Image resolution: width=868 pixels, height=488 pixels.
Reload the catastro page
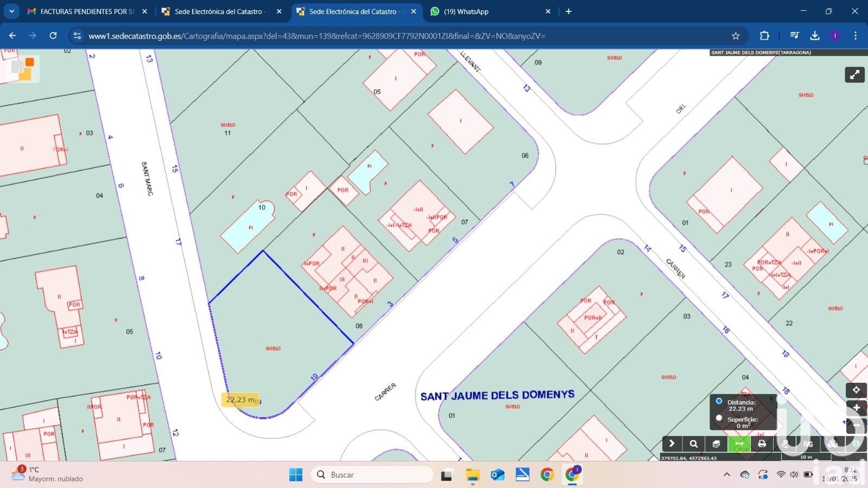click(53, 36)
